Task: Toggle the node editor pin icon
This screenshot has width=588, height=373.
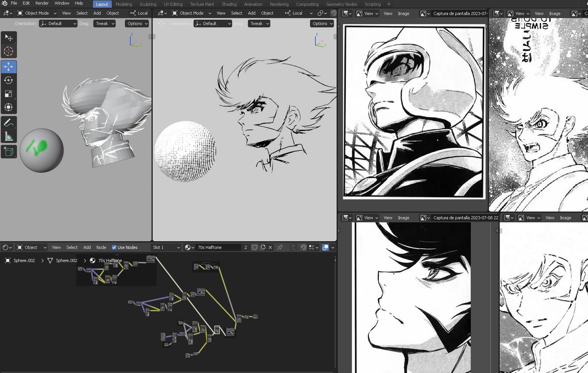Action: point(280,247)
